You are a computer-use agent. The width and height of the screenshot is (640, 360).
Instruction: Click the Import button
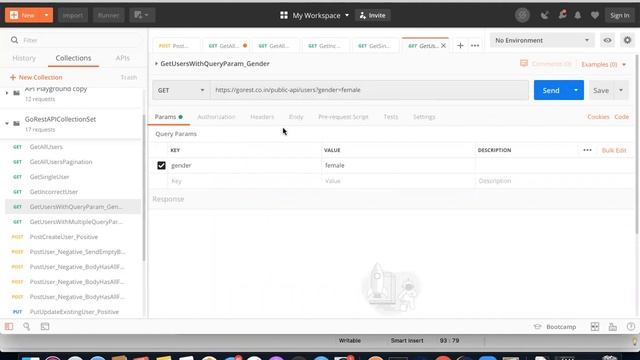pos(73,15)
